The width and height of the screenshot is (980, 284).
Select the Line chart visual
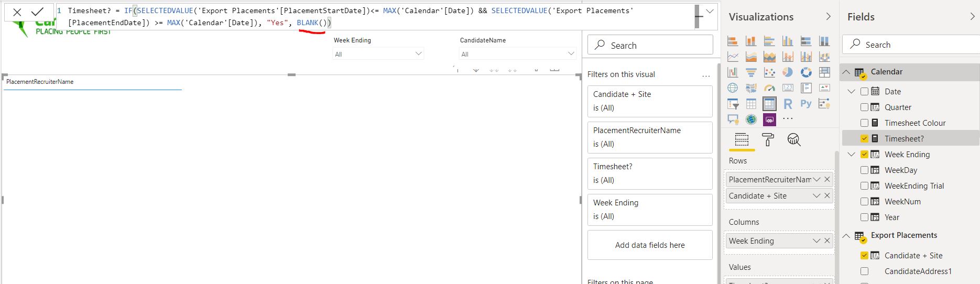(733, 57)
